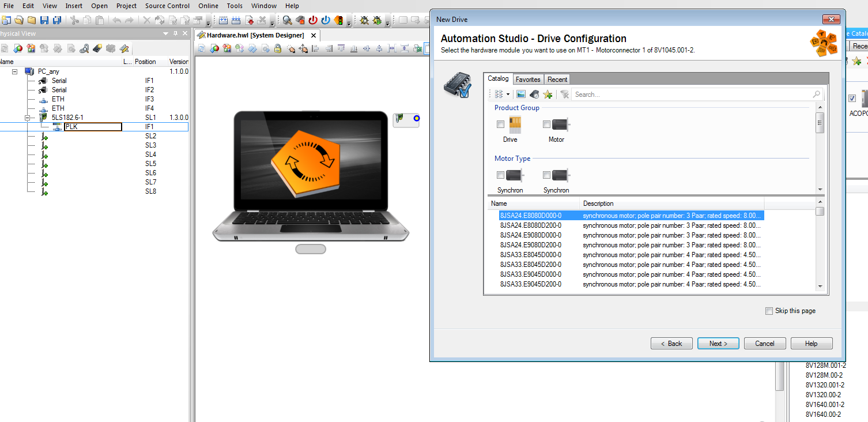
Task: Click the Build configuration toolbar icon
Action: [x=224, y=20]
